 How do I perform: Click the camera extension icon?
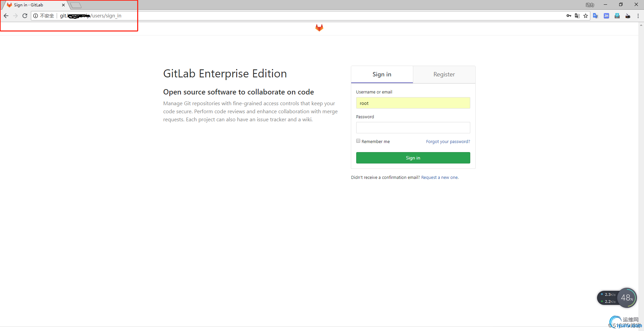pos(628,16)
